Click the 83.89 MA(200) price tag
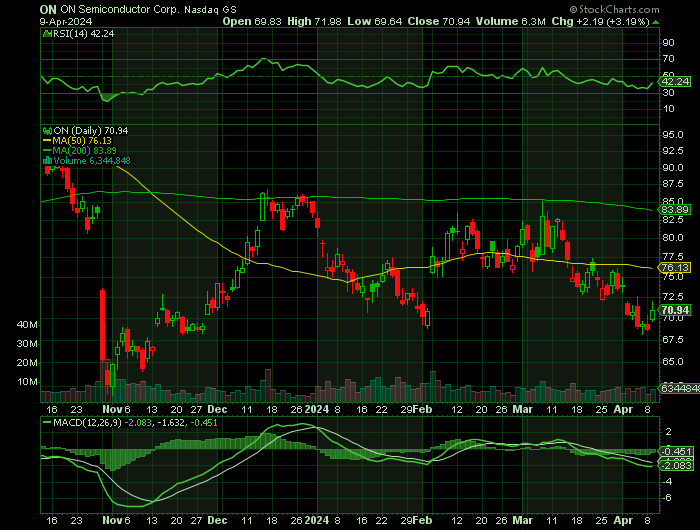This screenshot has height=530, width=700. 675,209
